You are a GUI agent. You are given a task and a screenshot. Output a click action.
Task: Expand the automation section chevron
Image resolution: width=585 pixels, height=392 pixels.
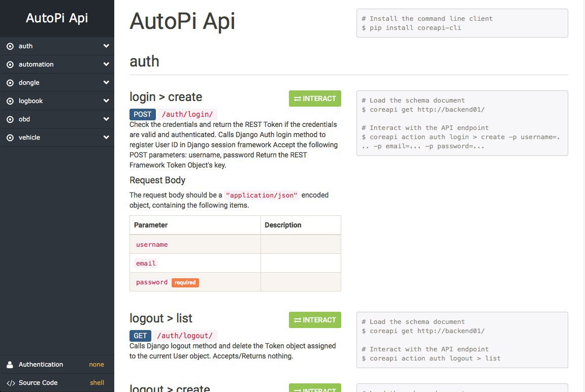106,64
